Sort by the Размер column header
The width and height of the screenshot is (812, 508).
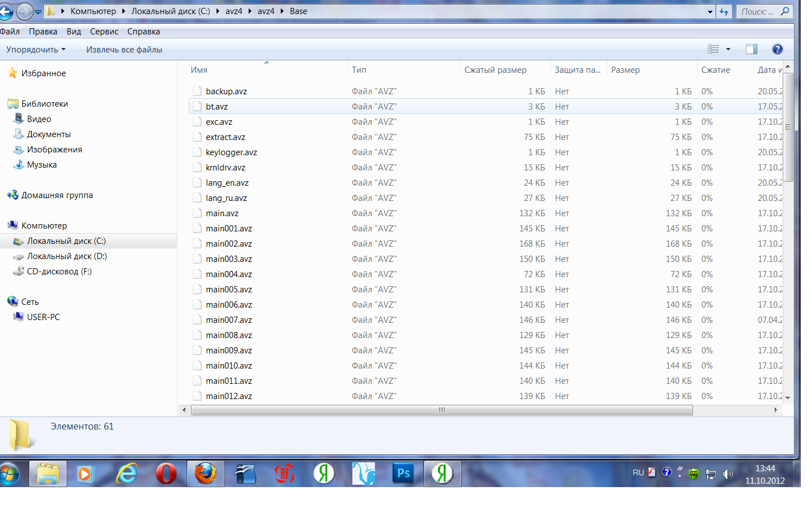(x=652, y=69)
